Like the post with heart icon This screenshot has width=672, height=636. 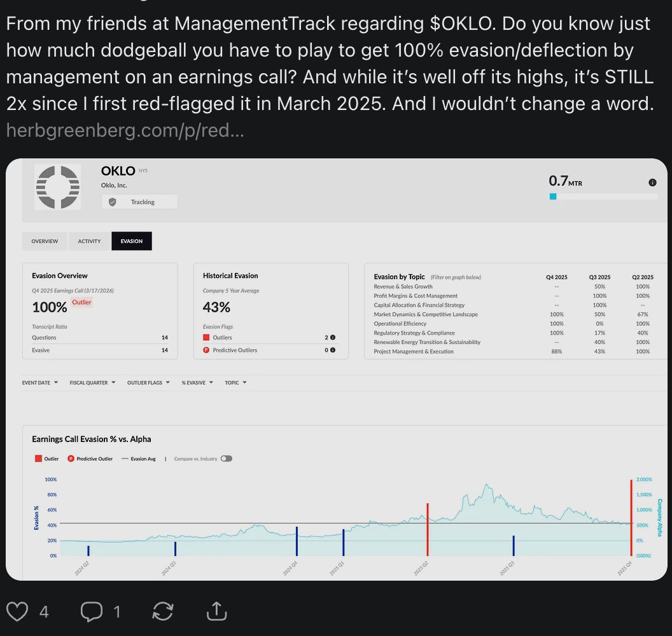17,611
